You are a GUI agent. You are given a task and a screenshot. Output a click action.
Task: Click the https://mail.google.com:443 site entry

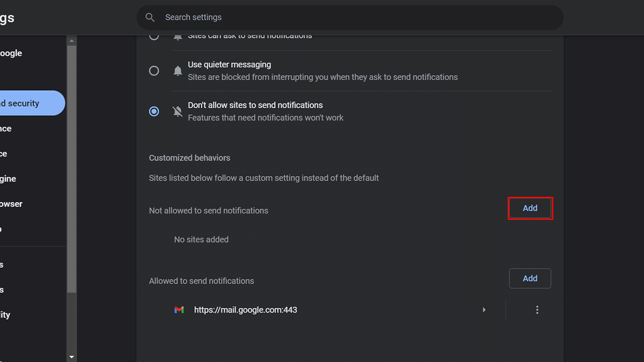(246, 310)
